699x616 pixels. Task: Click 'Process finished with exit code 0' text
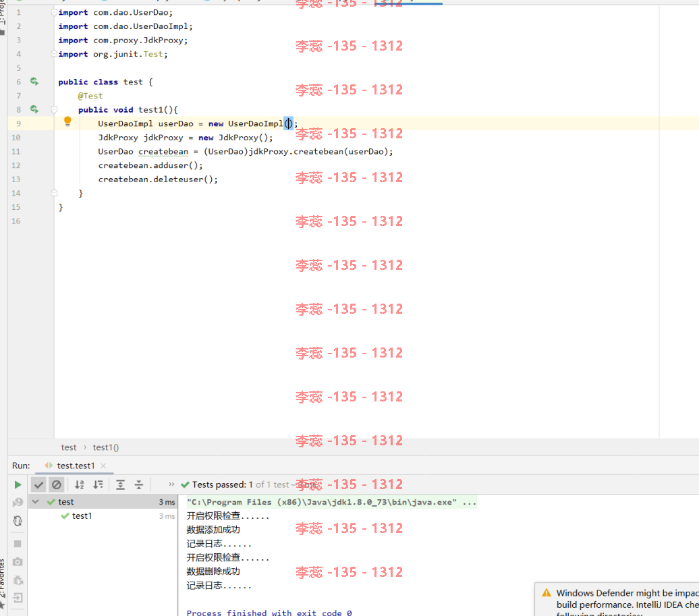click(x=269, y=613)
